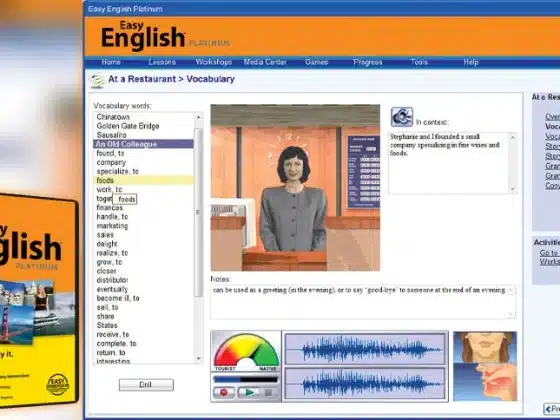Image resolution: width=560 pixels, height=420 pixels.
Task: Select the word delight in vocabulary list
Action: pos(107,244)
